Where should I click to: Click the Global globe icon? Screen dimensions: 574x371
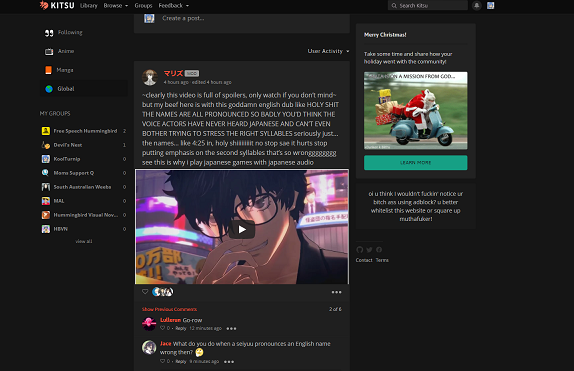tap(49, 89)
